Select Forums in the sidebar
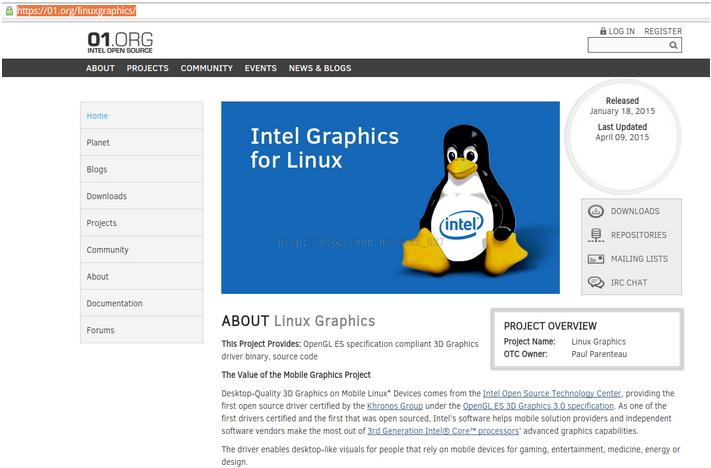711x468 pixels. tap(142, 330)
